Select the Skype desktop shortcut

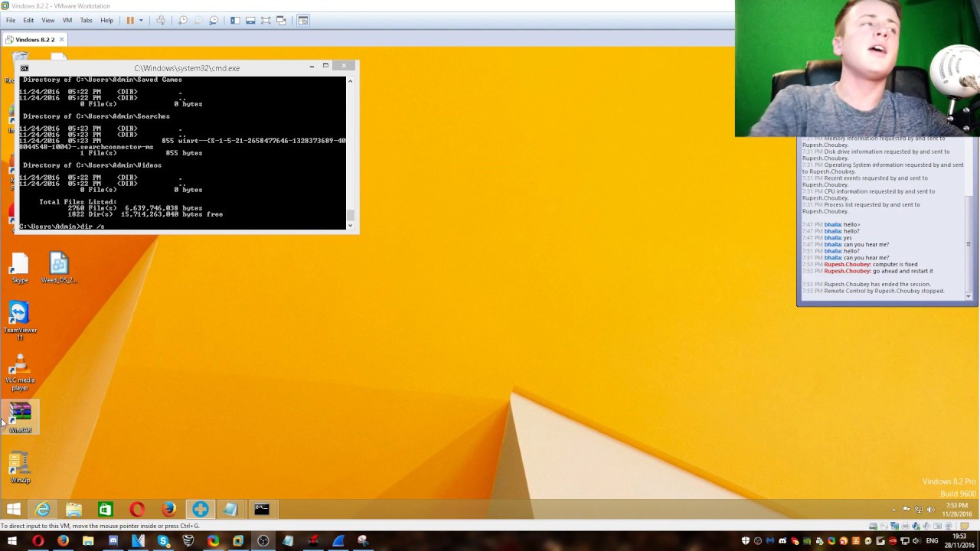click(x=20, y=269)
